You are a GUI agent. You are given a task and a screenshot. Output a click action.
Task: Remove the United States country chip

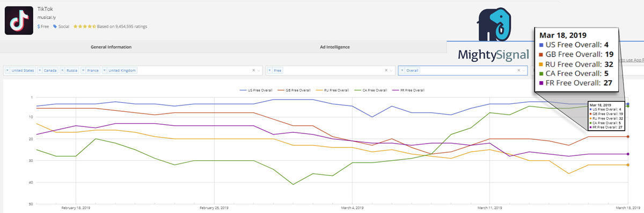pyautogui.click(x=8, y=70)
